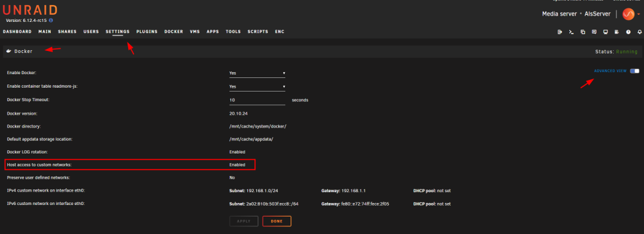This screenshot has width=644, height=234.
Task: Click the path /mnt/cache/appdata/
Action: 251,139
